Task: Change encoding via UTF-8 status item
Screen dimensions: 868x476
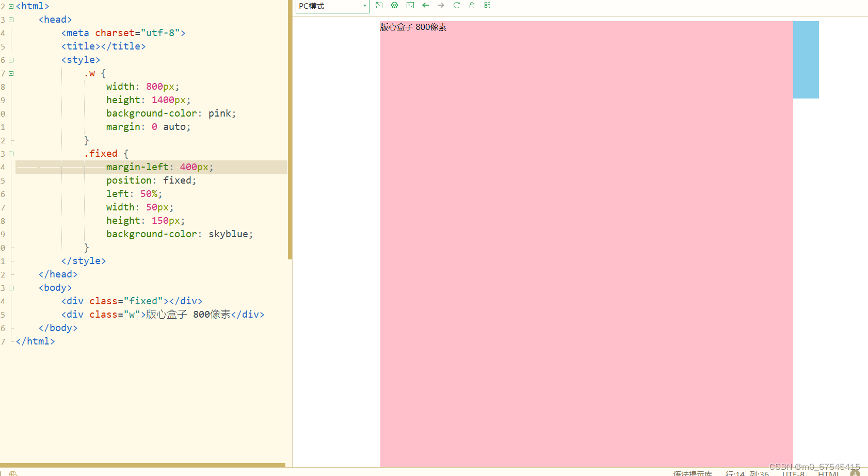Action: click(793, 473)
